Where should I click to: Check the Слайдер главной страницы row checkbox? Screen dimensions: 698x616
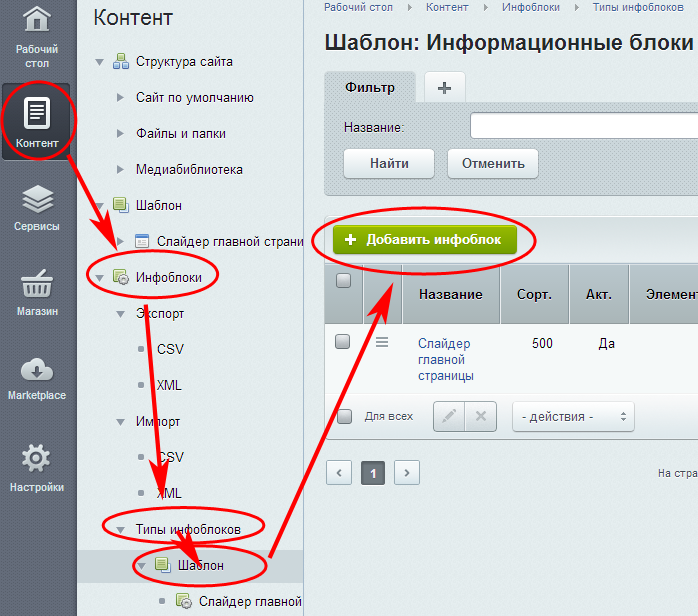pyautogui.click(x=342, y=342)
